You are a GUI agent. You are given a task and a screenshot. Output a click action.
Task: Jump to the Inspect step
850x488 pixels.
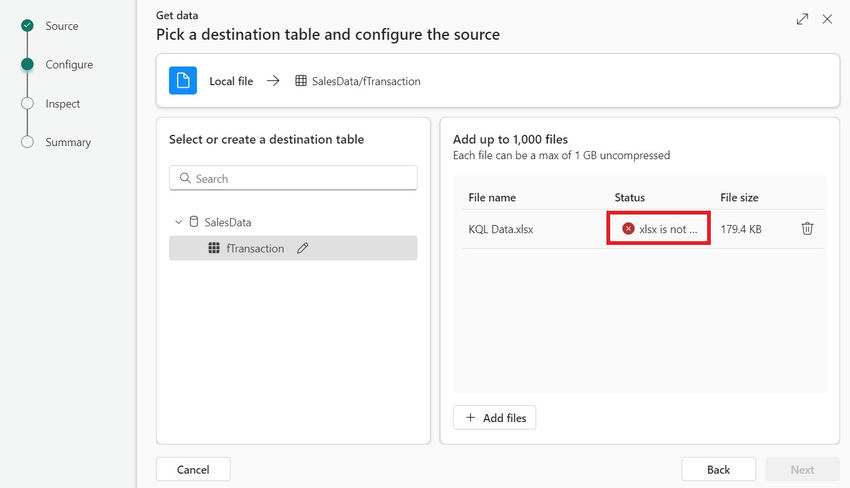coord(62,104)
